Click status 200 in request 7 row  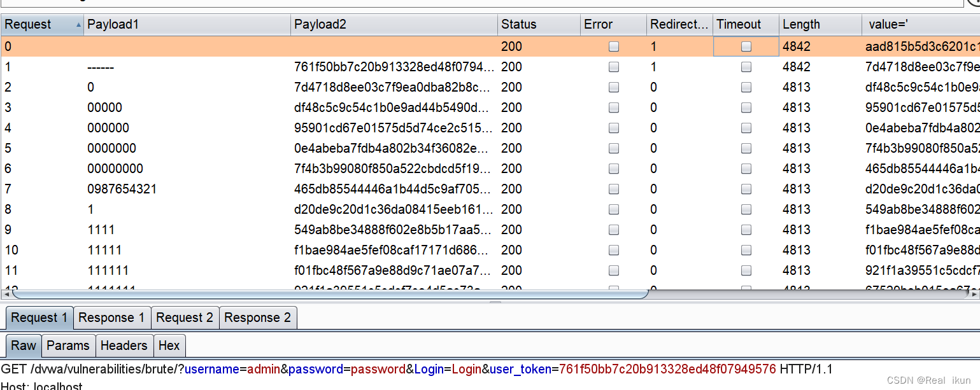[512, 189]
